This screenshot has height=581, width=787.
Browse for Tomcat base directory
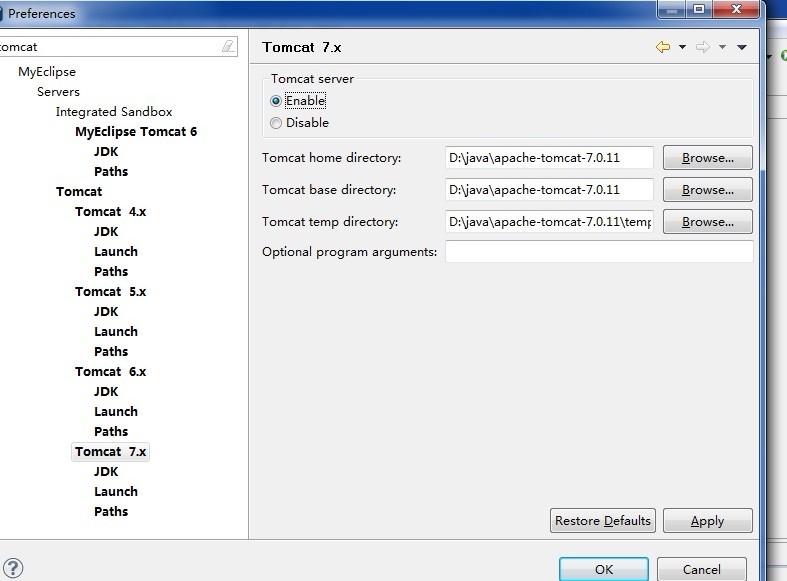pyautogui.click(x=708, y=190)
